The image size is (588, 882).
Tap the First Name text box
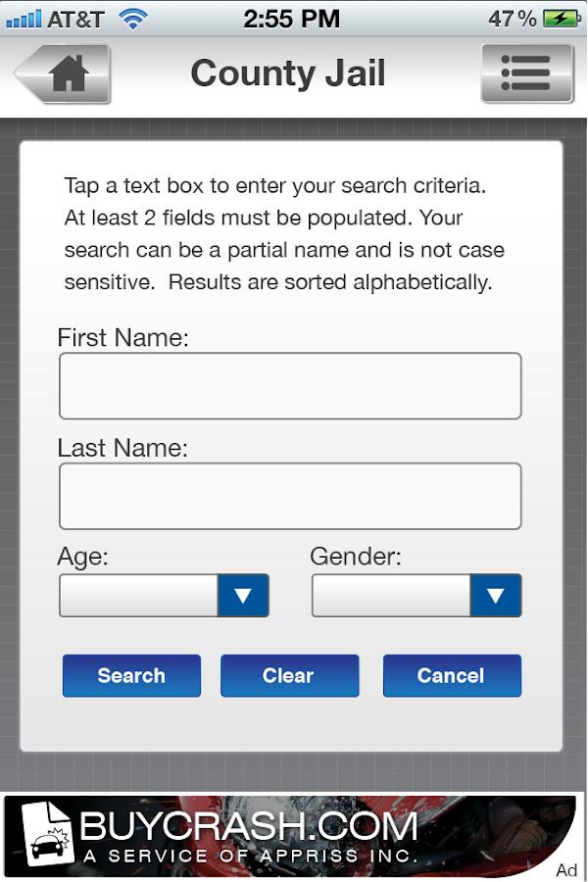click(x=290, y=386)
